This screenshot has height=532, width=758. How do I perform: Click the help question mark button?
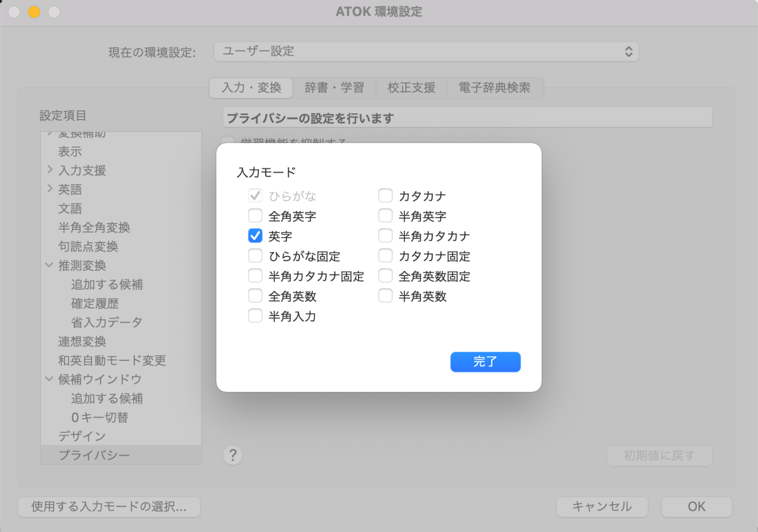[233, 455]
